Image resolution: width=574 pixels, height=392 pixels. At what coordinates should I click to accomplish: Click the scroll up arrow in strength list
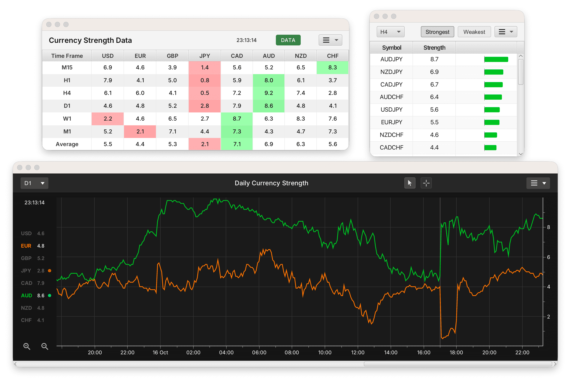point(521,56)
